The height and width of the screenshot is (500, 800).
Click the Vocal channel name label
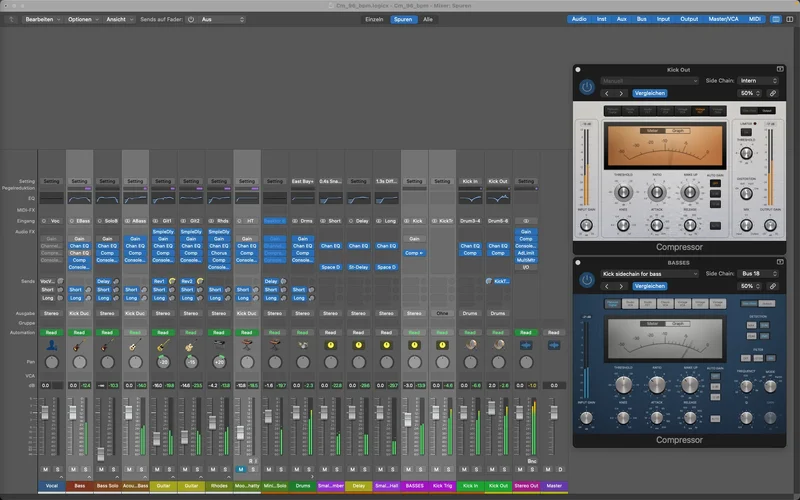click(x=52, y=486)
